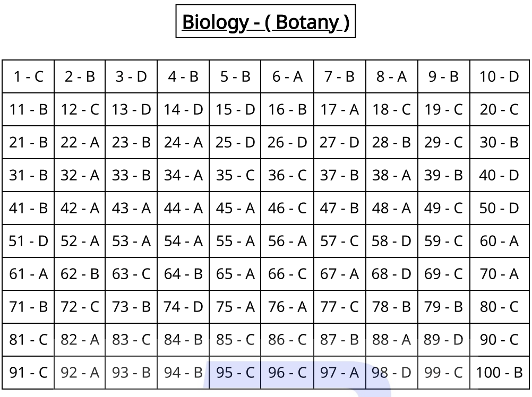The width and height of the screenshot is (532, 397).
Task: Click answer cell 67 - A
Action: tap(339, 274)
